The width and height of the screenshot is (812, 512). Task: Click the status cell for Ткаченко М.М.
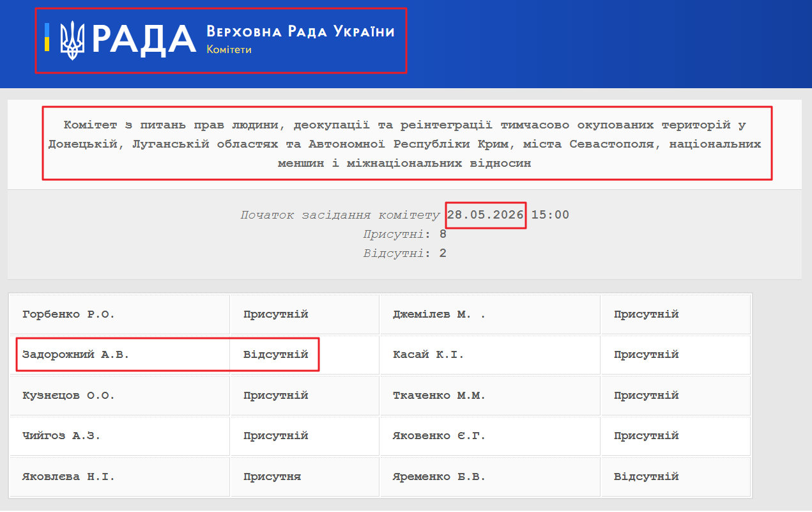675,395
